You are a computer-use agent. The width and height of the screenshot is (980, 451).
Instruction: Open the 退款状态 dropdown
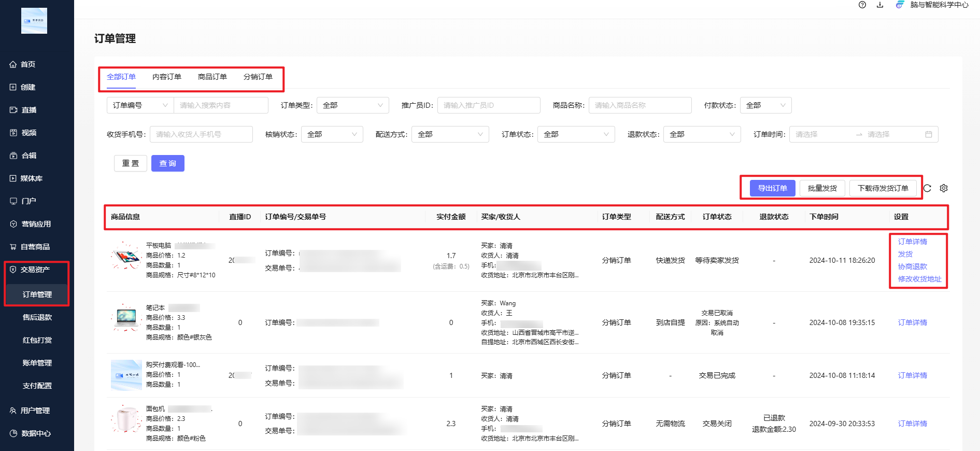click(x=702, y=134)
